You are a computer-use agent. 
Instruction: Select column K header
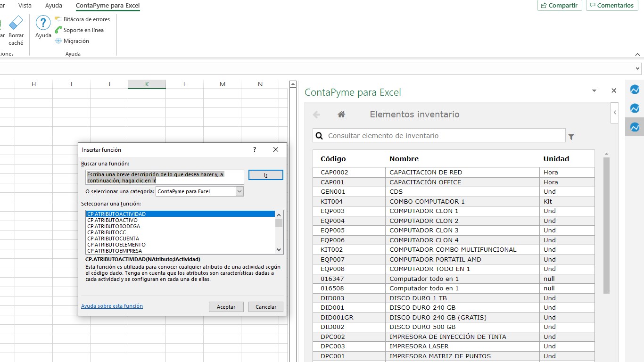point(147,84)
